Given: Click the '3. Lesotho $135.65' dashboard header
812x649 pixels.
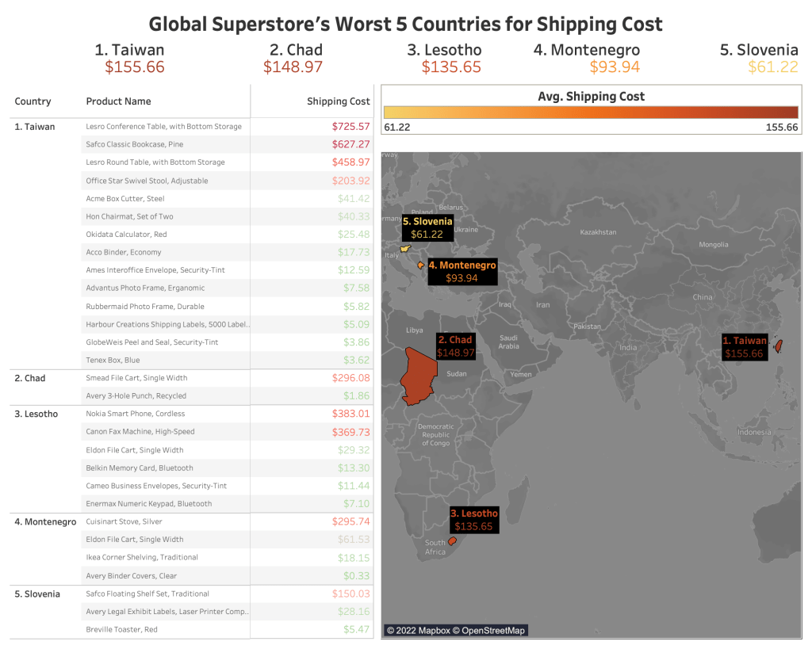Looking at the screenshot, I should [x=445, y=58].
